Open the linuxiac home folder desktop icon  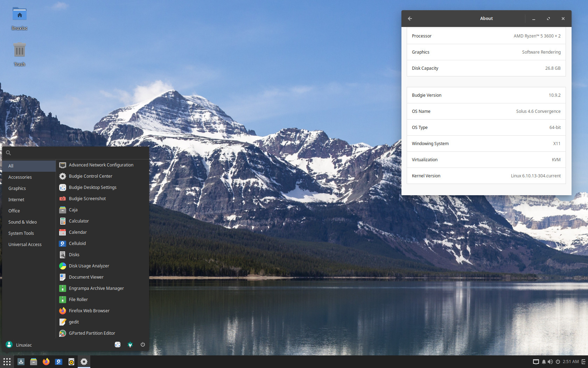point(19,18)
